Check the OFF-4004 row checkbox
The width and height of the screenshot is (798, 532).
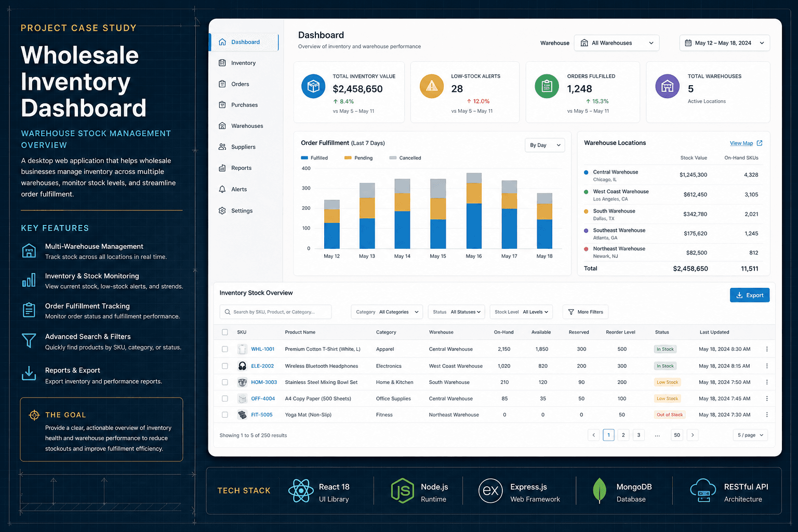[x=225, y=398]
